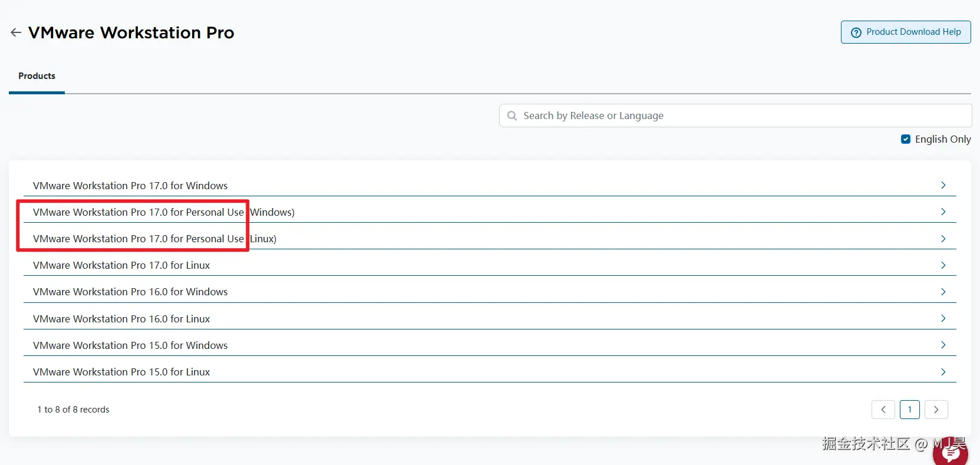The image size is (980, 465).
Task: Click the English Only label
Action: [x=943, y=139]
